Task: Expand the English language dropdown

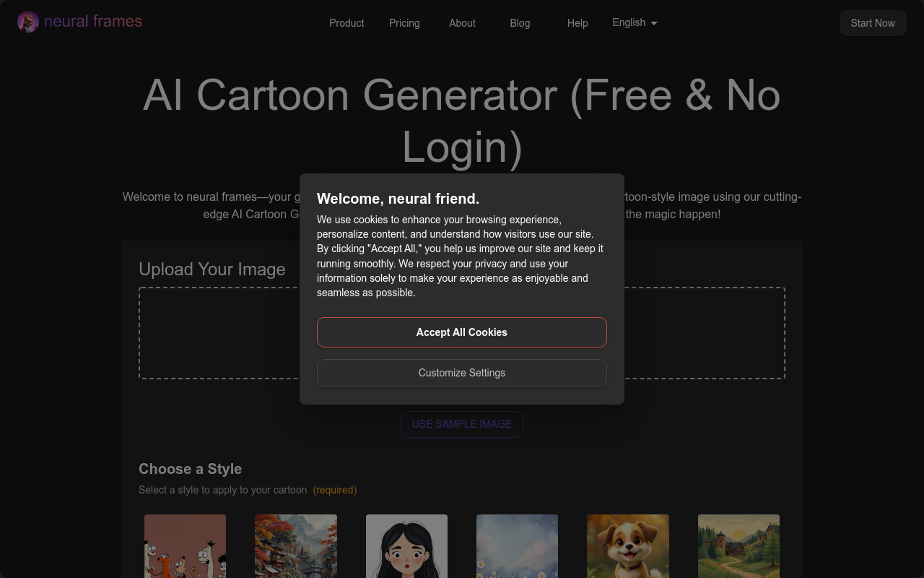Action: tap(635, 22)
